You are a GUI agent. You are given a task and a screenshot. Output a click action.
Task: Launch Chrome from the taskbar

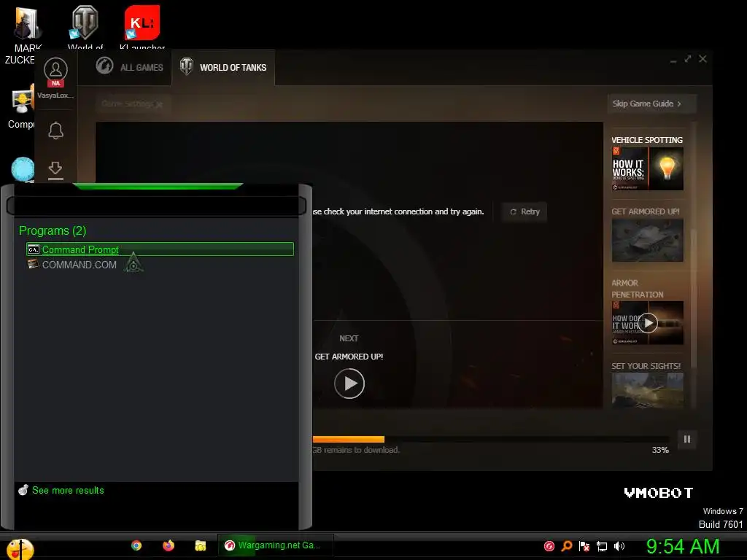(136, 545)
